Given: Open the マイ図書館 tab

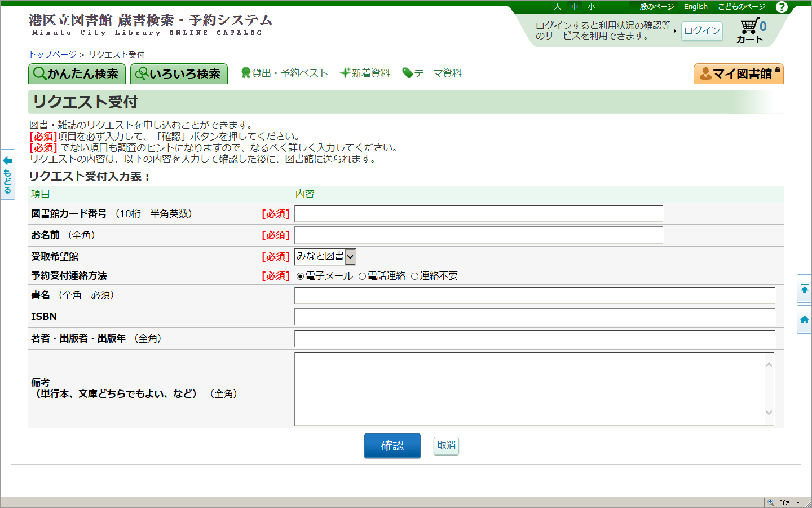Looking at the screenshot, I should (x=739, y=73).
